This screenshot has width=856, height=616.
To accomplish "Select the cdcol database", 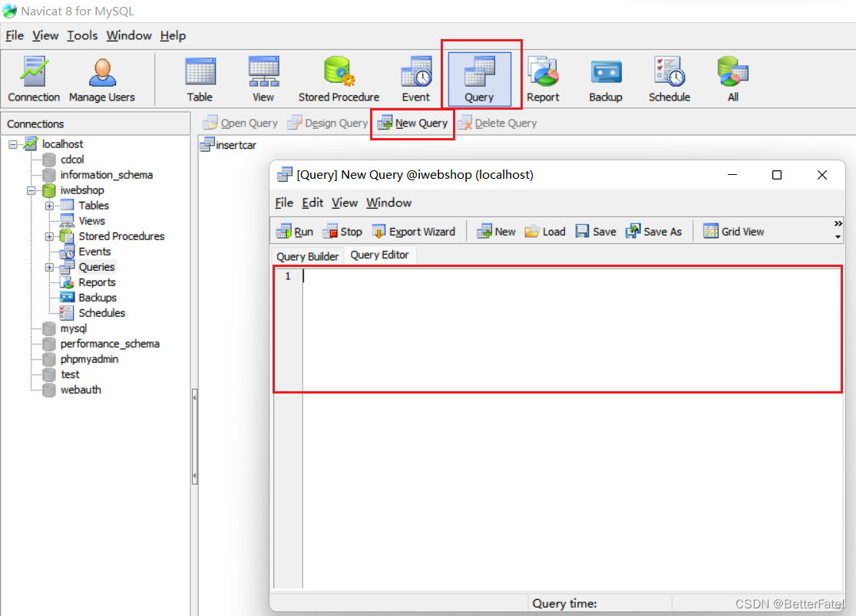I will tap(63, 160).
